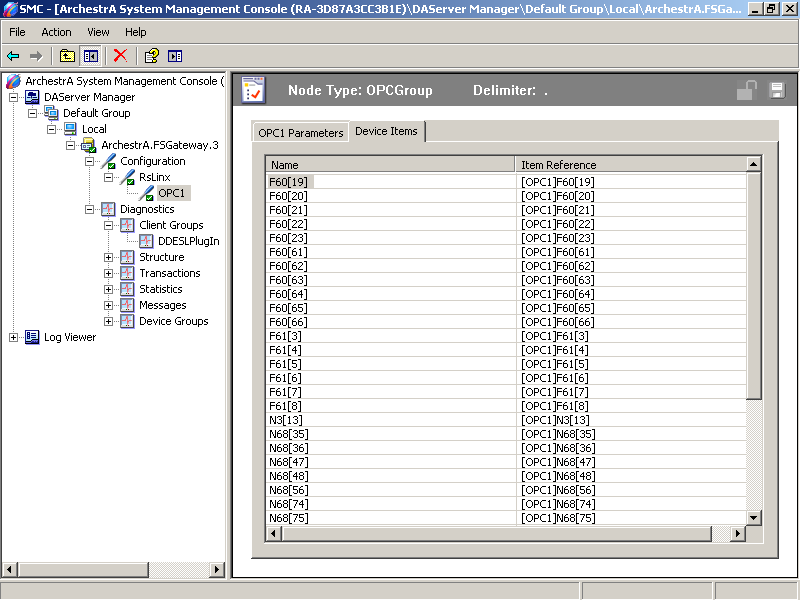Switch to OPC1 Parameters tab

tap(300, 132)
